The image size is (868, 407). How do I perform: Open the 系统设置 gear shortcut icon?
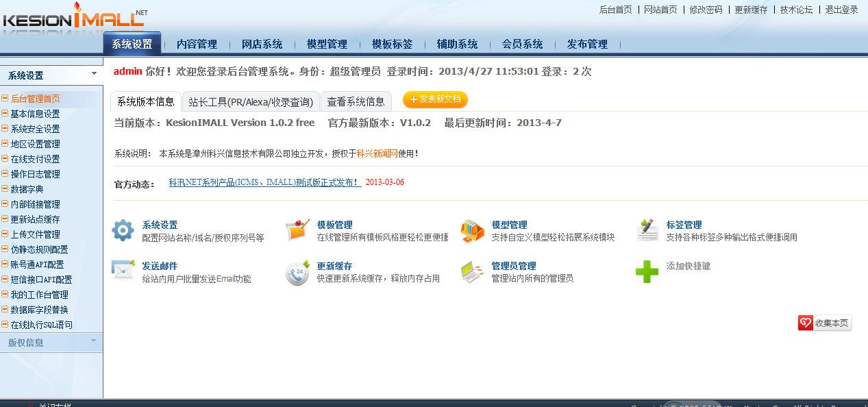pos(123,231)
